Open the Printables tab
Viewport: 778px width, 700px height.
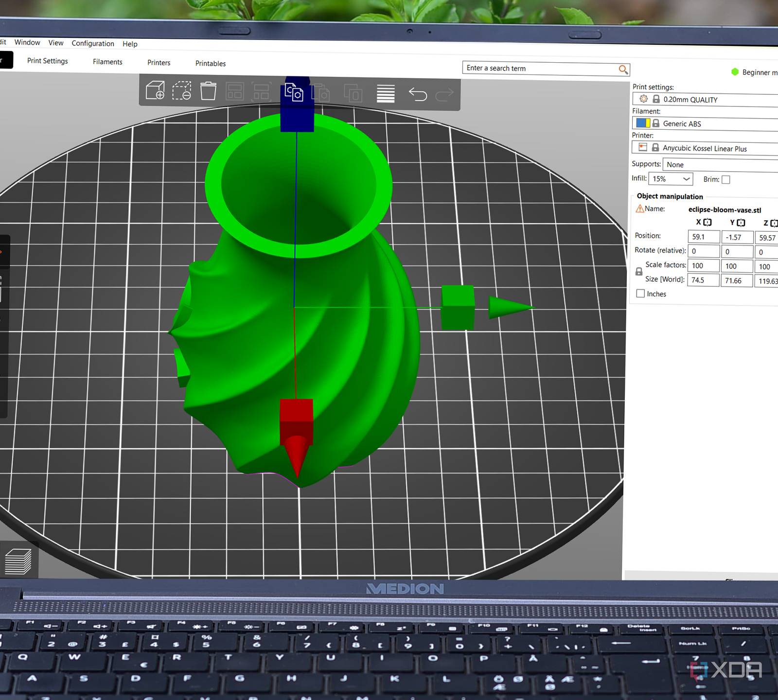coord(211,64)
